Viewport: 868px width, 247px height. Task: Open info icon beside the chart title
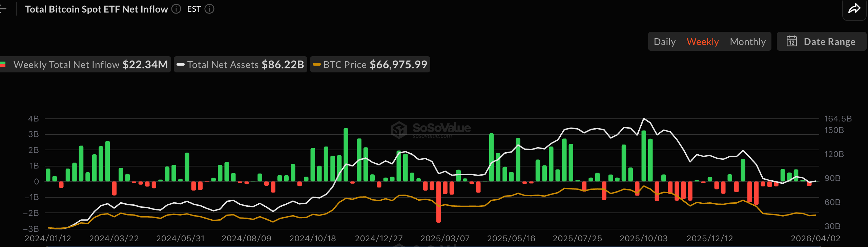click(176, 9)
